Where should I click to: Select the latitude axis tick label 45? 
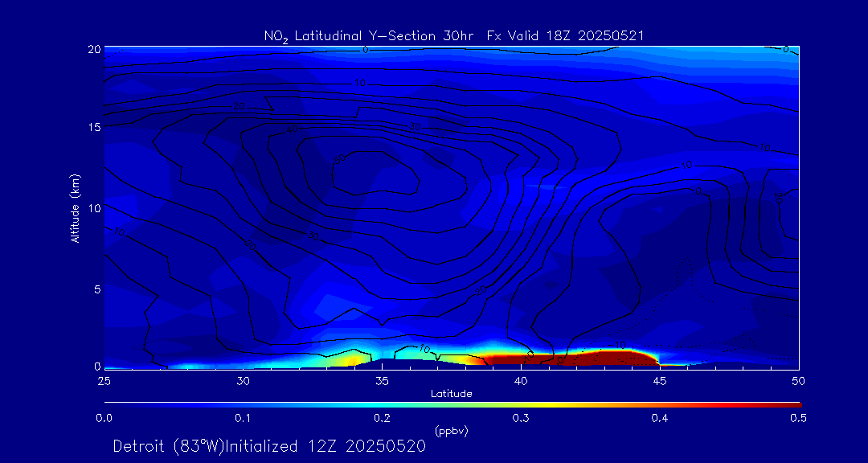click(x=660, y=381)
